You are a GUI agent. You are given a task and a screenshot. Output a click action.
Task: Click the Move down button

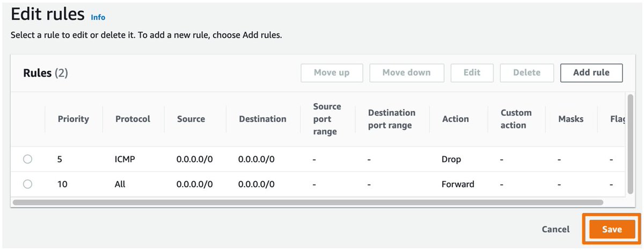click(406, 73)
